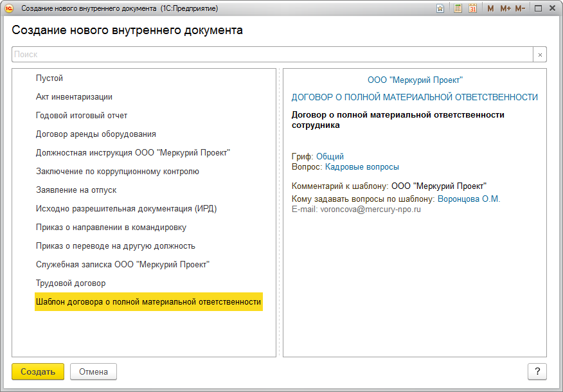Click the M- memory subtract icon
This screenshot has width=563, height=392.
tap(520, 8)
